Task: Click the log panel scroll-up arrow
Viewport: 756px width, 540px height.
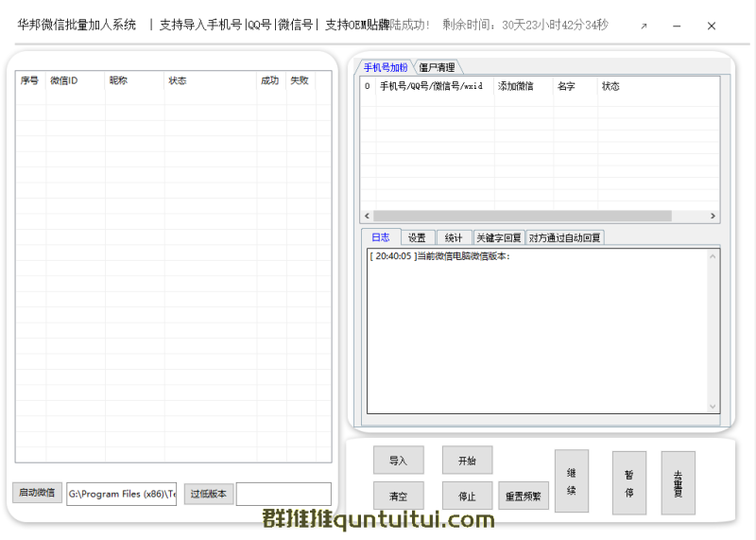Action: [713, 255]
